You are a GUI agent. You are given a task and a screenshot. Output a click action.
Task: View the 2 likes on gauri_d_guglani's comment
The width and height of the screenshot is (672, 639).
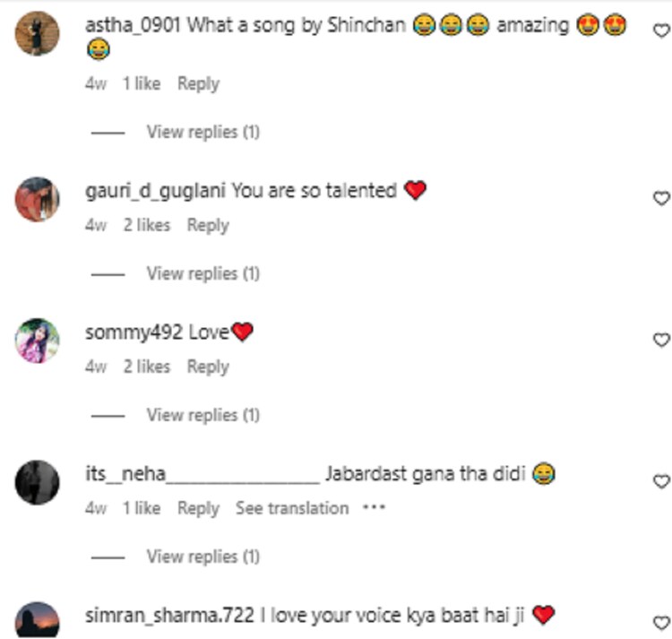(x=147, y=225)
